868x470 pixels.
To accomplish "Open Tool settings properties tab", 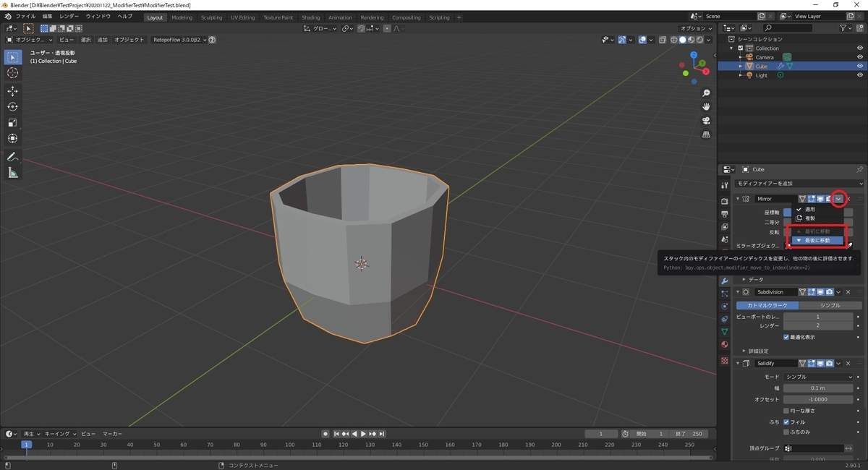I will pos(725,186).
